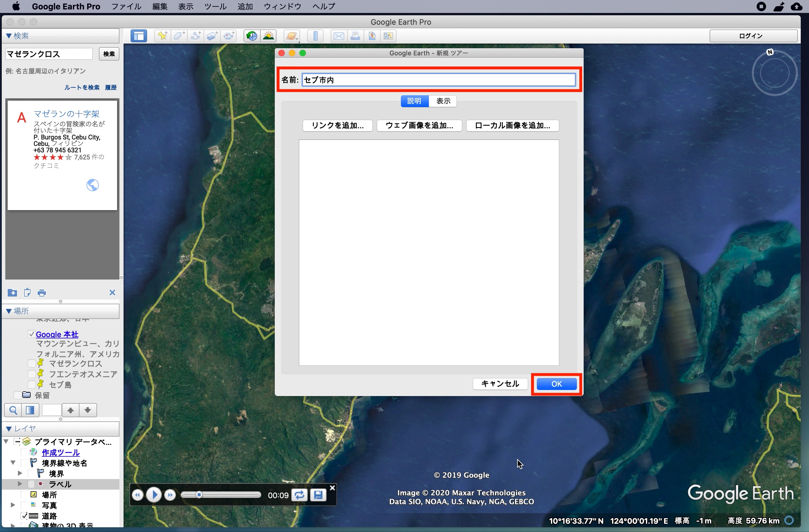Viewport: 809px width, 532px height.
Task: Switch to the 表示 tab
Action: click(443, 101)
